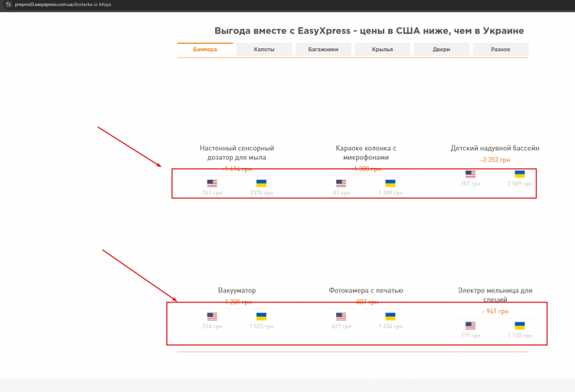Click Ukraine flag above 2375 грн

pos(261,183)
